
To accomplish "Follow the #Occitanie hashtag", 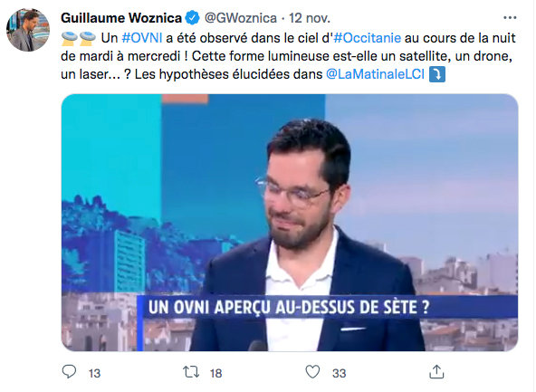I will coord(367,38).
